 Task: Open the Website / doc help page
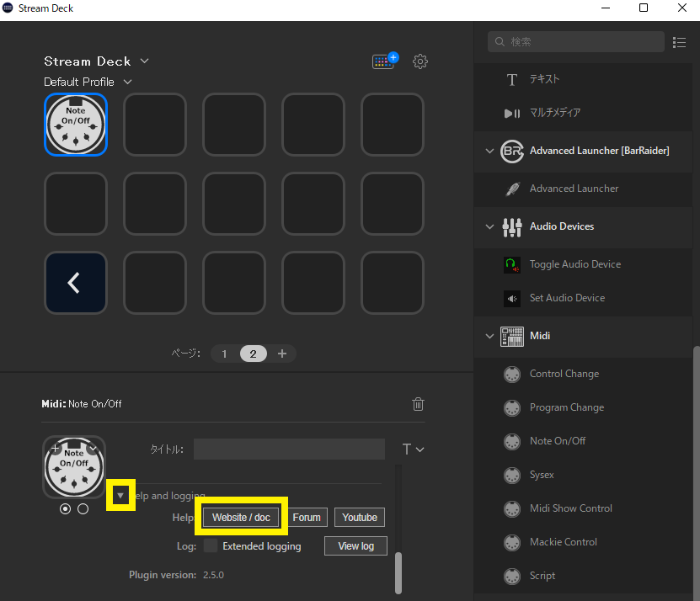(242, 517)
